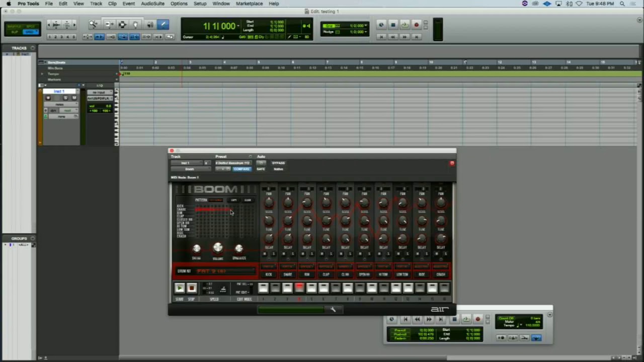Record-enable the Inst 1 track
This screenshot has width=644, height=362.
pos(48,98)
